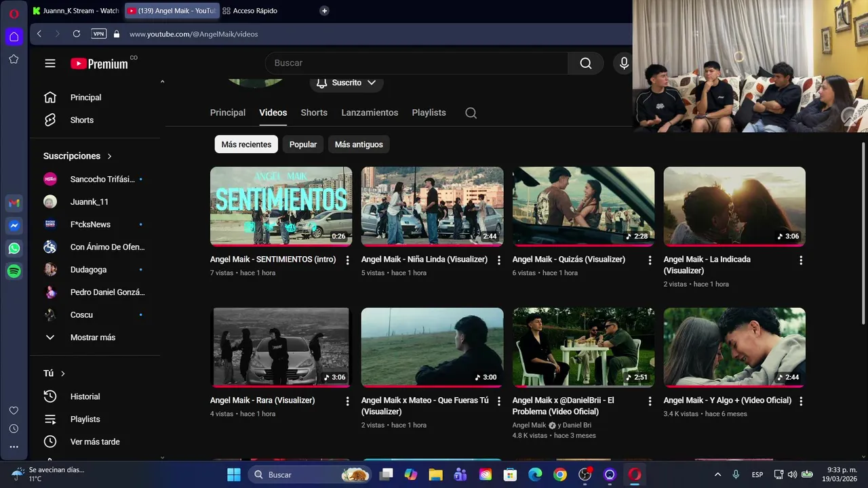Open options menu for Rara (Visualizer)
Image resolution: width=868 pixels, height=488 pixels.
(x=348, y=401)
